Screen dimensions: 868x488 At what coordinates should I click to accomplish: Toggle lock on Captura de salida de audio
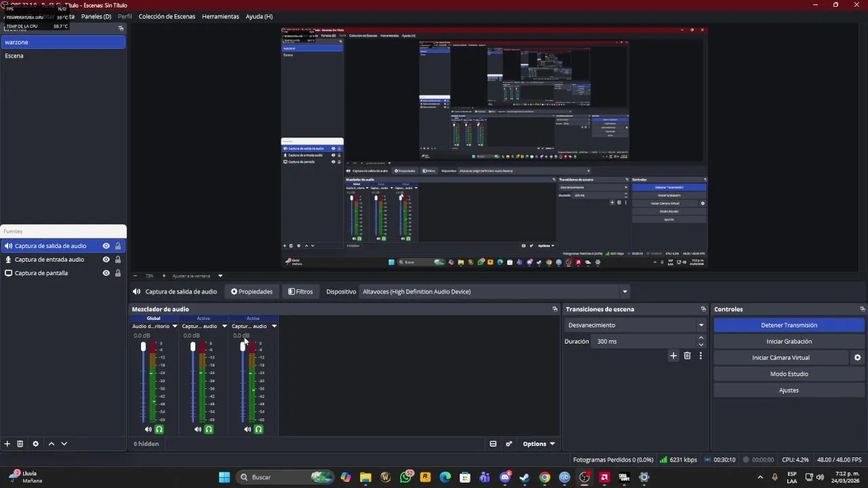pos(118,246)
